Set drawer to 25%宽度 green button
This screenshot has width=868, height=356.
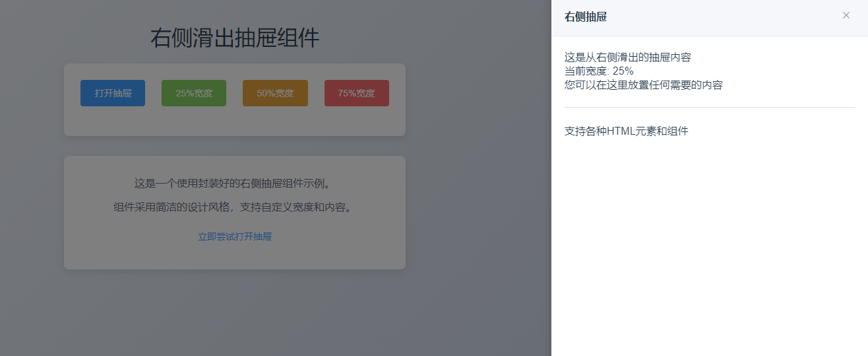click(194, 93)
